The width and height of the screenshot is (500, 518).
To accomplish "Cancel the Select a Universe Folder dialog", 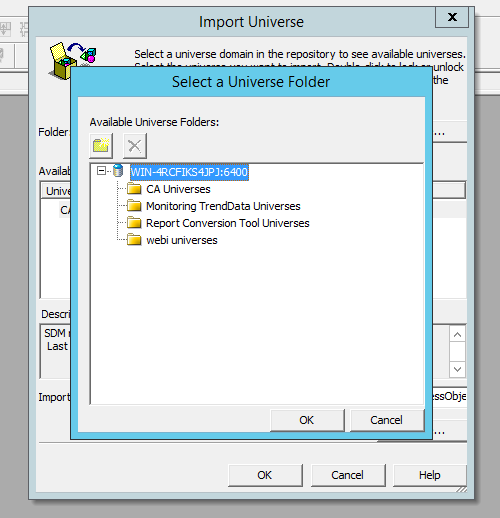I will pyautogui.click(x=387, y=420).
